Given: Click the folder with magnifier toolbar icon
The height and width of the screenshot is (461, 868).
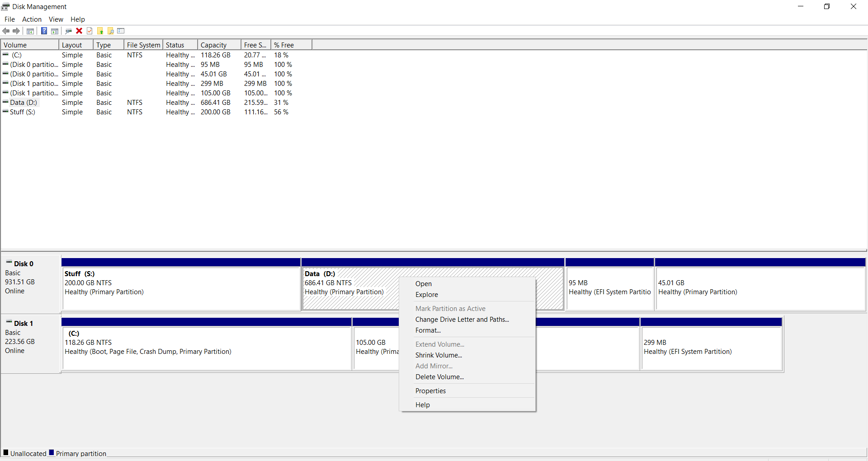Looking at the screenshot, I should pyautogui.click(x=110, y=31).
